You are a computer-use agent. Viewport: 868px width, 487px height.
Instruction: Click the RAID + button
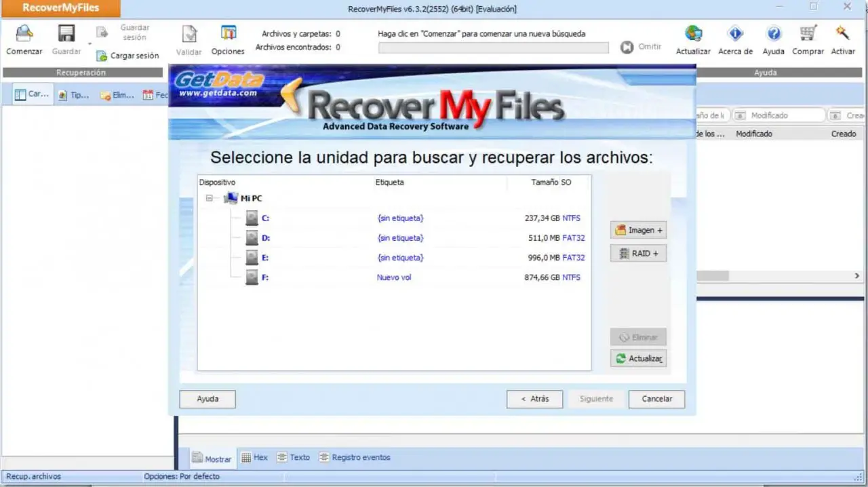[638, 253]
